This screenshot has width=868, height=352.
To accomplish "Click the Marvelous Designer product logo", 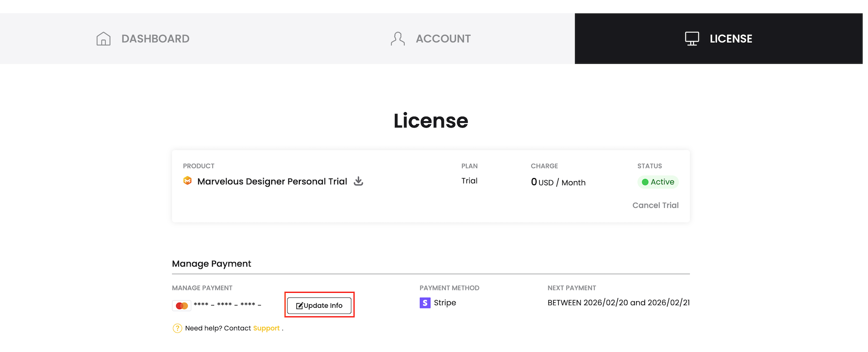I will [188, 181].
